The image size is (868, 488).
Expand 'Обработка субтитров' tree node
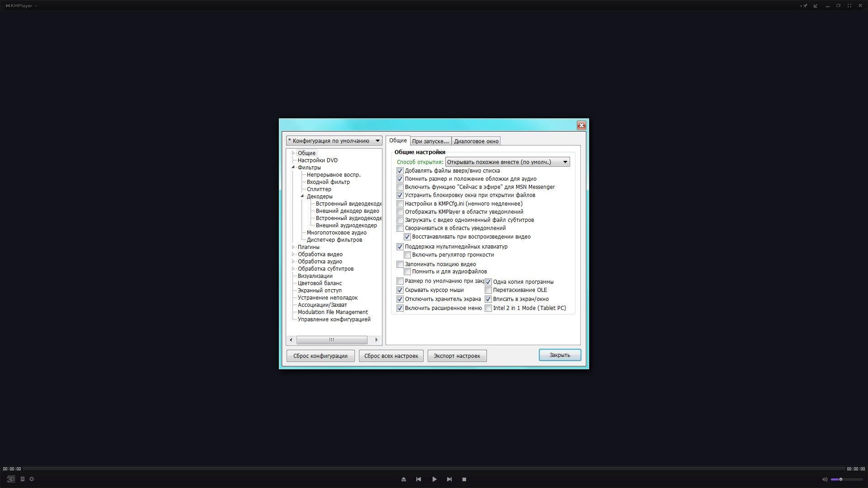coord(293,269)
